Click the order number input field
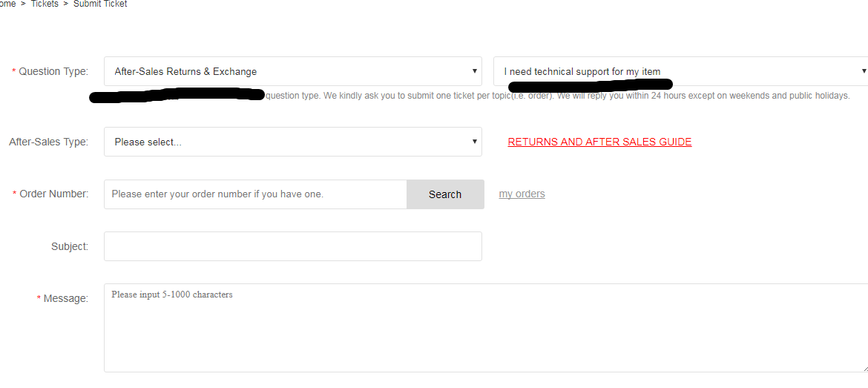The height and width of the screenshot is (388, 868). (255, 194)
